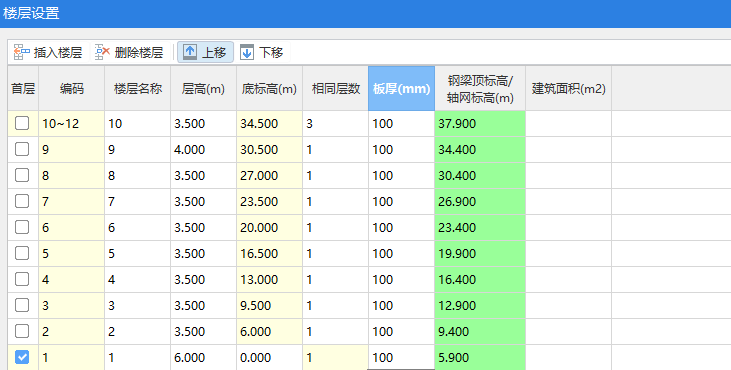Check the 首层 box for floor 7
731x370 pixels.
coord(22,202)
